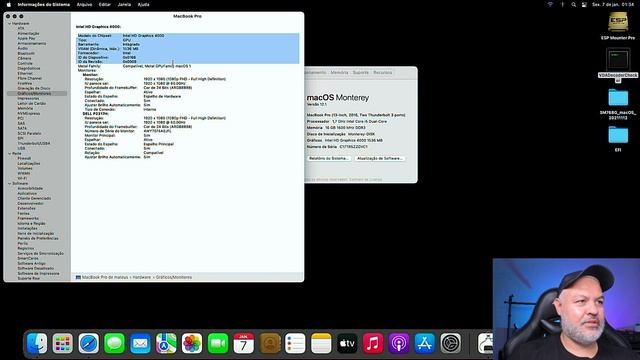Screen dimensions: 640x360
Task: Open the Apple menu
Action: point(9,4)
